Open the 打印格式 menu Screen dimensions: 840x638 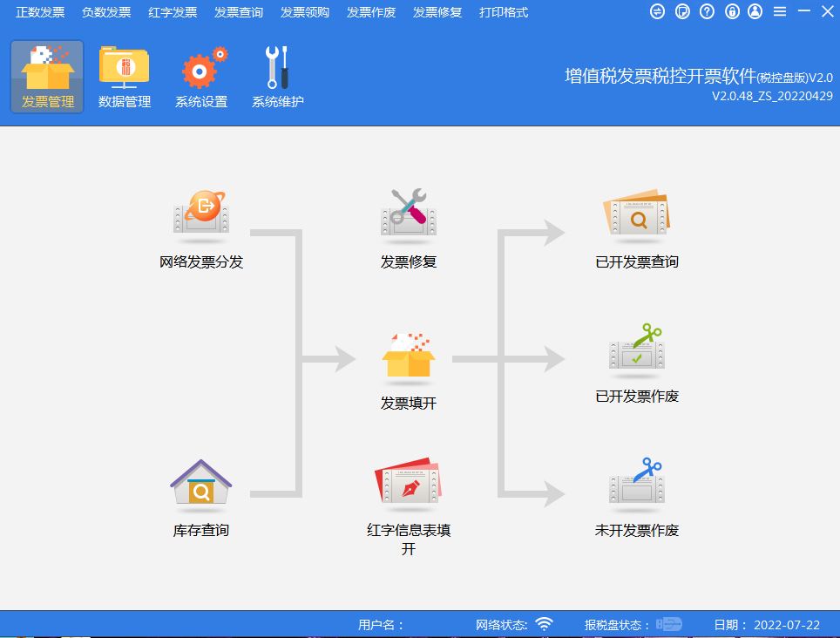(x=504, y=12)
